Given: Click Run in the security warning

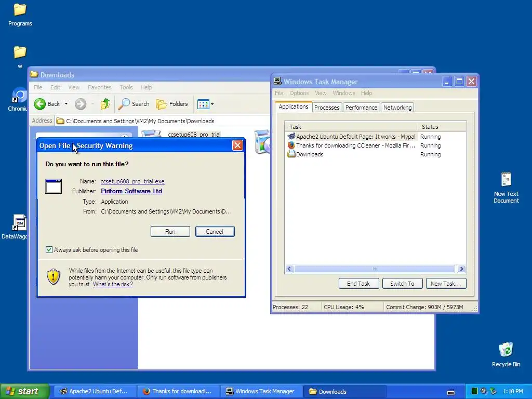Looking at the screenshot, I should coord(170,231).
